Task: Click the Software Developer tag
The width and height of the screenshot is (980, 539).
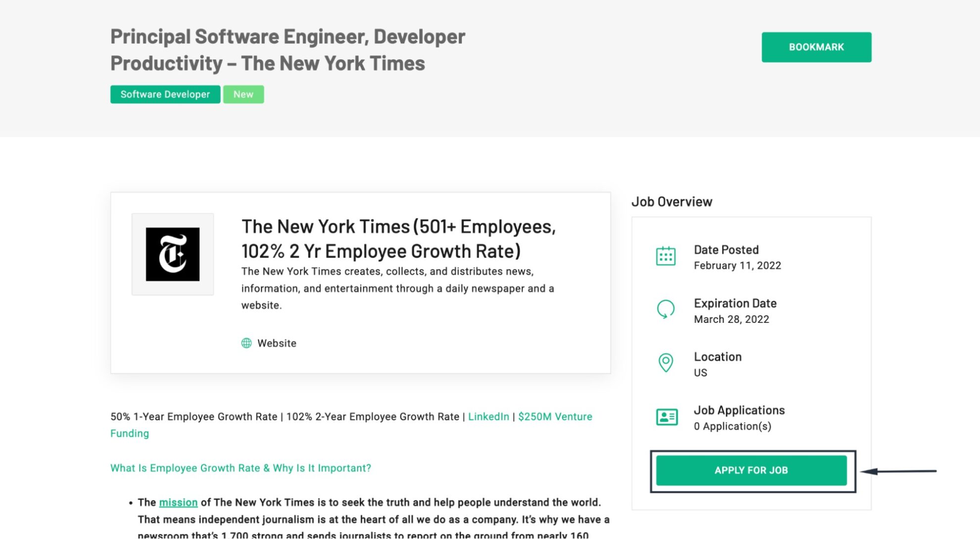Action: click(x=165, y=94)
